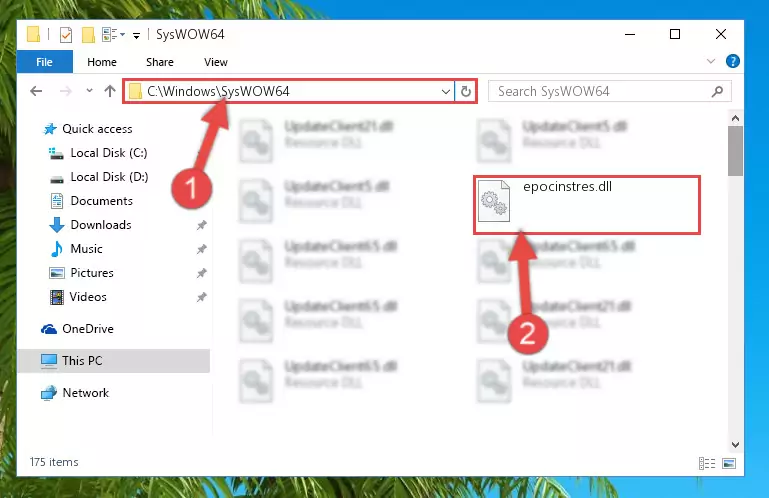Click the pin icon beside Videos
This screenshot has width=769, height=498.
[x=201, y=297]
